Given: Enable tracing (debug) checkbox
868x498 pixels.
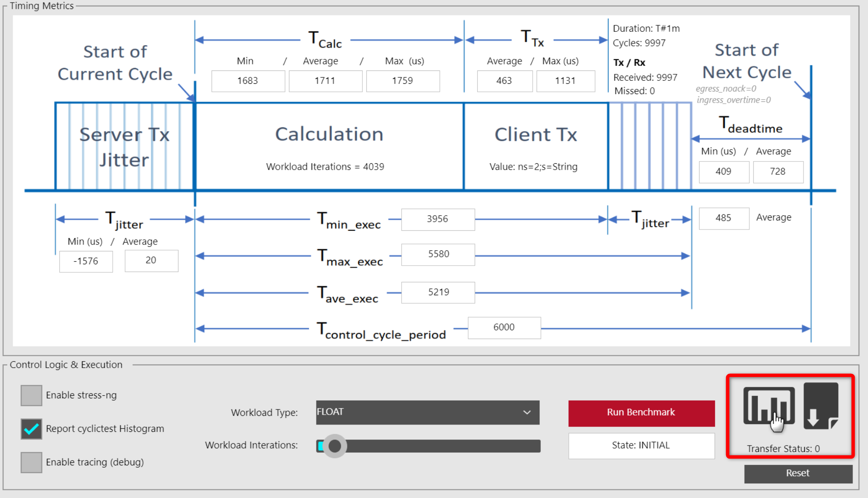Looking at the screenshot, I should click(x=31, y=462).
